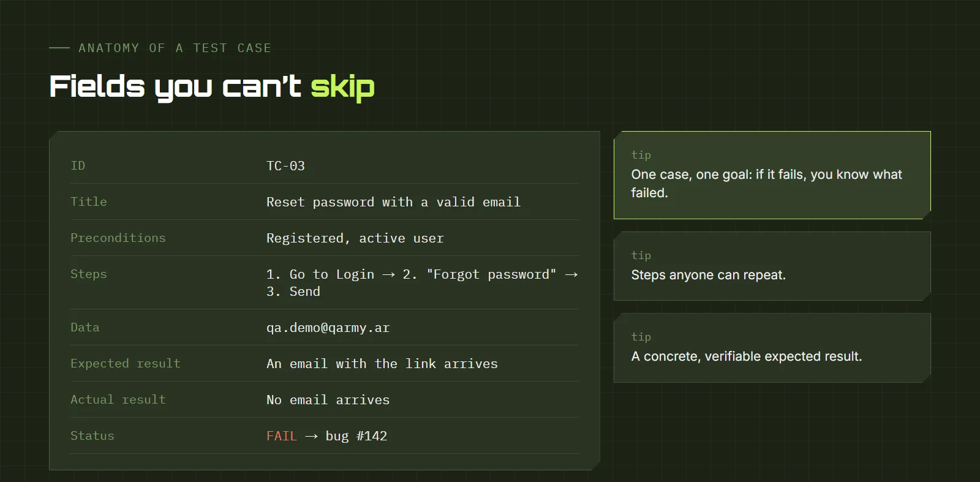Select the 'Preconditions' label

point(118,238)
